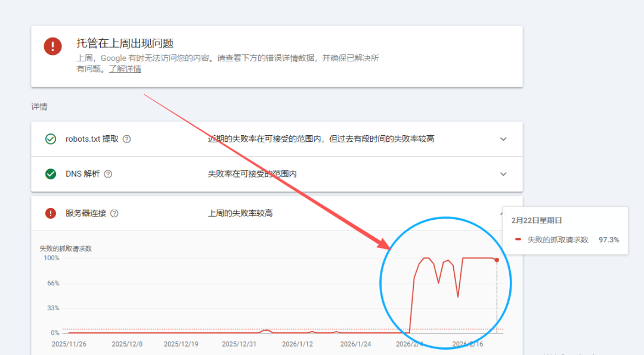The height and width of the screenshot is (355, 644).
Task: Click the 2026/1/12 date on chart axis
Action: click(298, 344)
